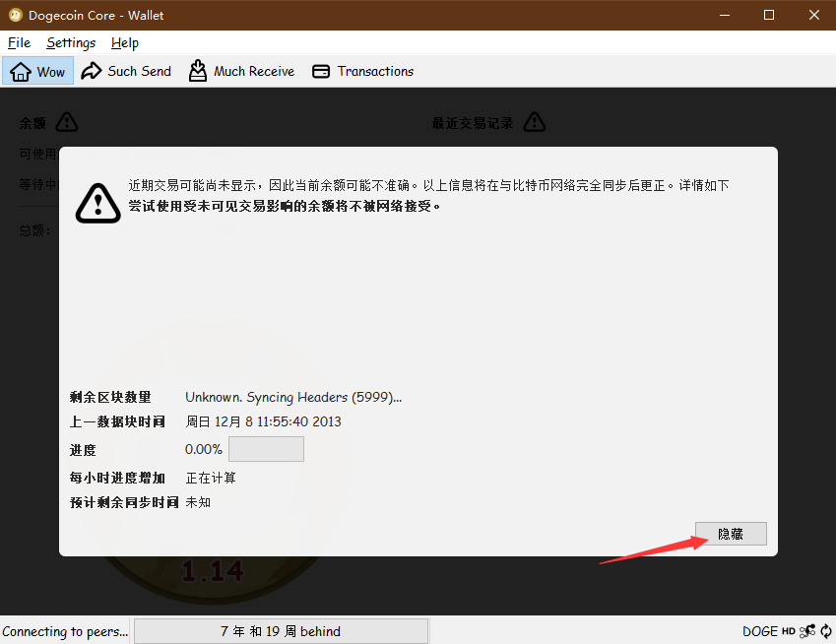Click the DOGE unit selector in status bar
This screenshot has width=836, height=644.
759,631
